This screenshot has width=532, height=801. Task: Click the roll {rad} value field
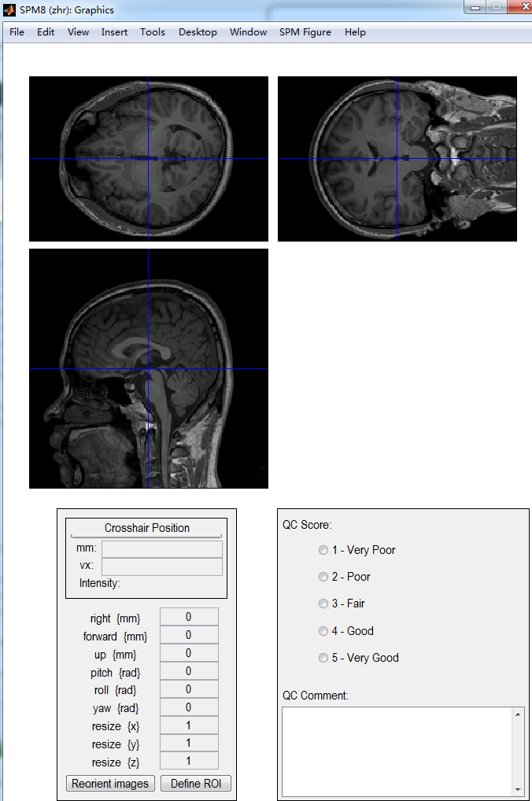pyautogui.click(x=189, y=689)
